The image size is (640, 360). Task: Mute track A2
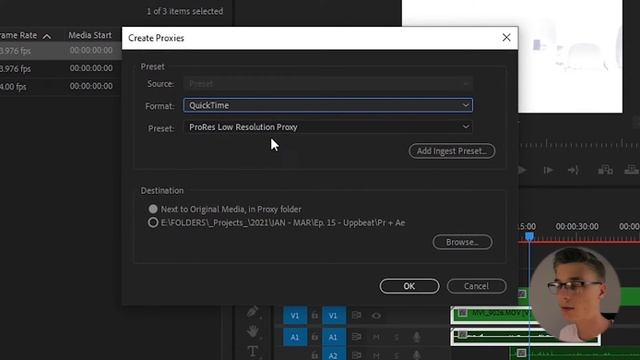[376, 356]
